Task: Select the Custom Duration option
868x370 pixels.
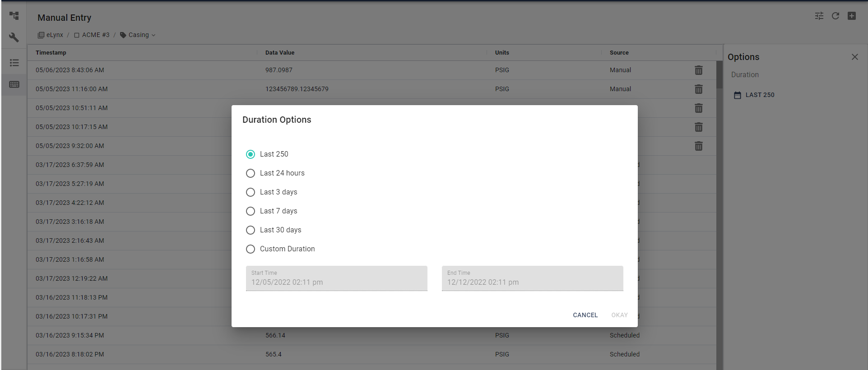Action: pos(251,249)
